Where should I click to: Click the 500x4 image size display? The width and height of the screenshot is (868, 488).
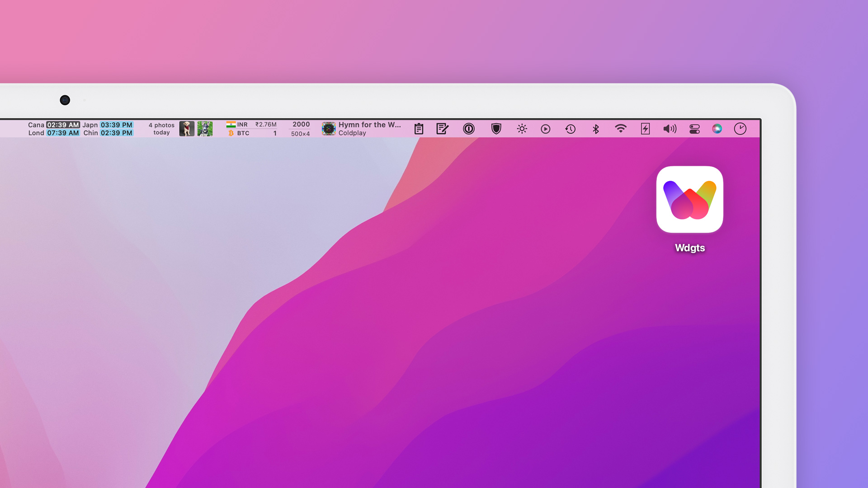301,132
